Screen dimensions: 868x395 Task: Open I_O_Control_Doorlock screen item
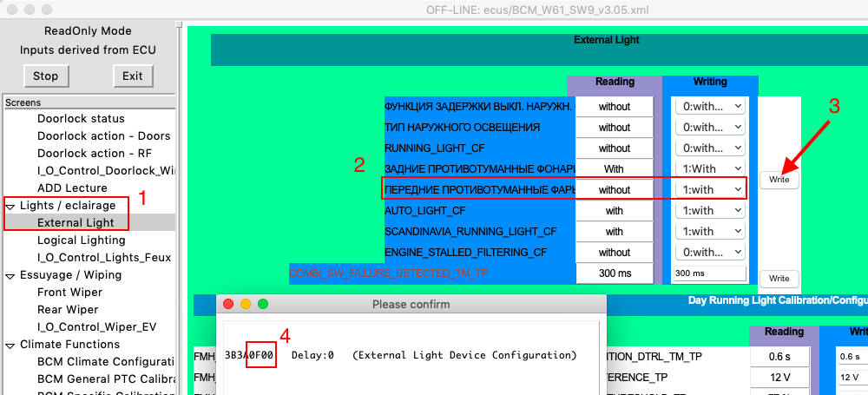[x=106, y=171]
